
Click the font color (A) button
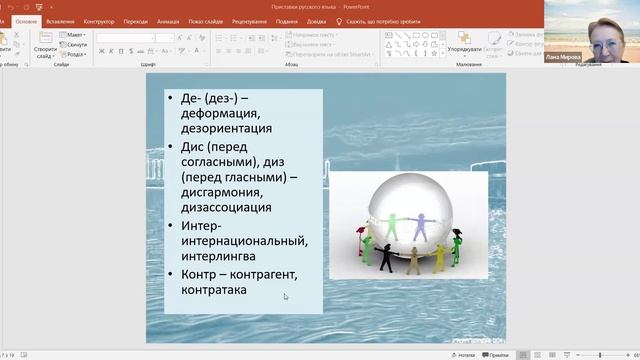pos(197,51)
